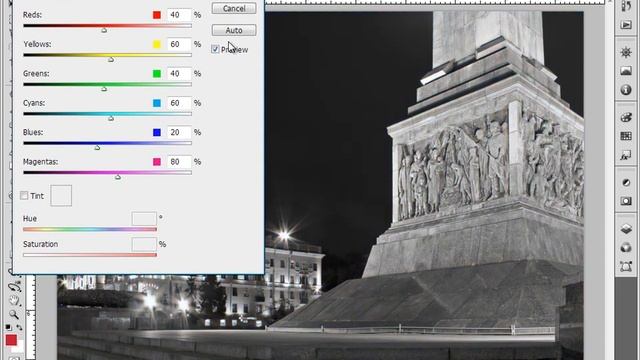This screenshot has width=640, height=360.
Task: Open the Adjustments panel icon
Action: coord(626,182)
